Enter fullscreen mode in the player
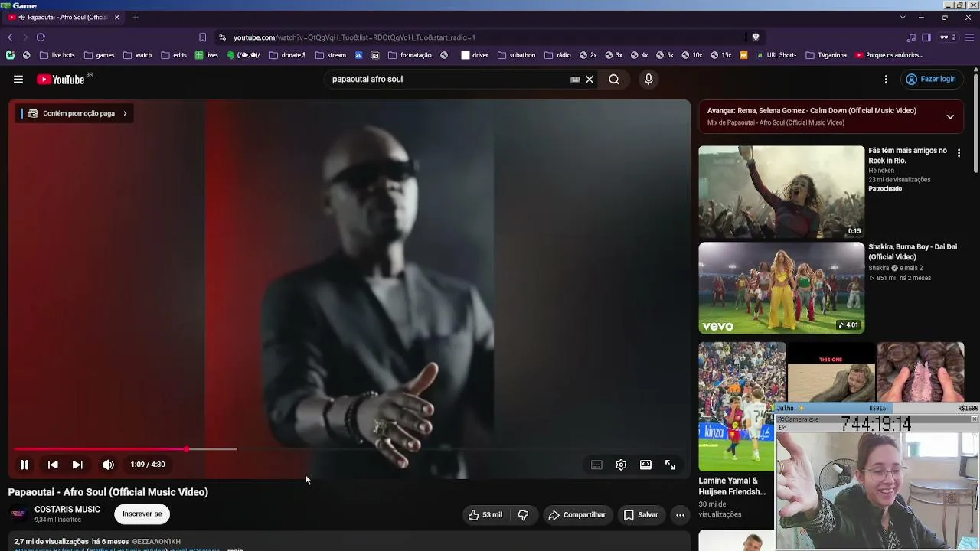The height and width of the screenshot is (551, 980). 670,465
